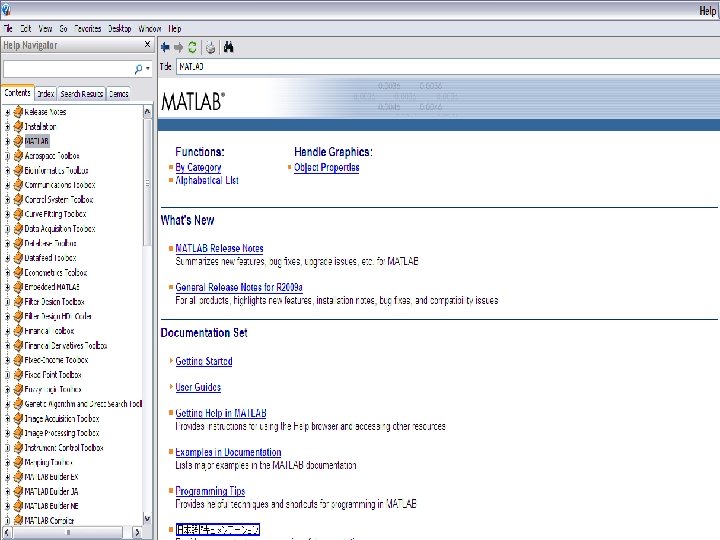720x540 pixels.
Task: Open the Programming Tips link
Action: tap(210, 491)
